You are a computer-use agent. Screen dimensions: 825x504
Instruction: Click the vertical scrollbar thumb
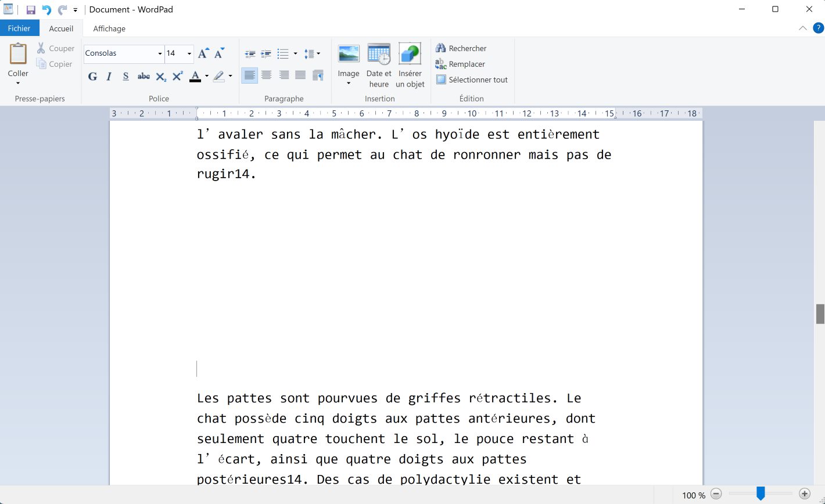pyautogui.click(x=820, y=314)
